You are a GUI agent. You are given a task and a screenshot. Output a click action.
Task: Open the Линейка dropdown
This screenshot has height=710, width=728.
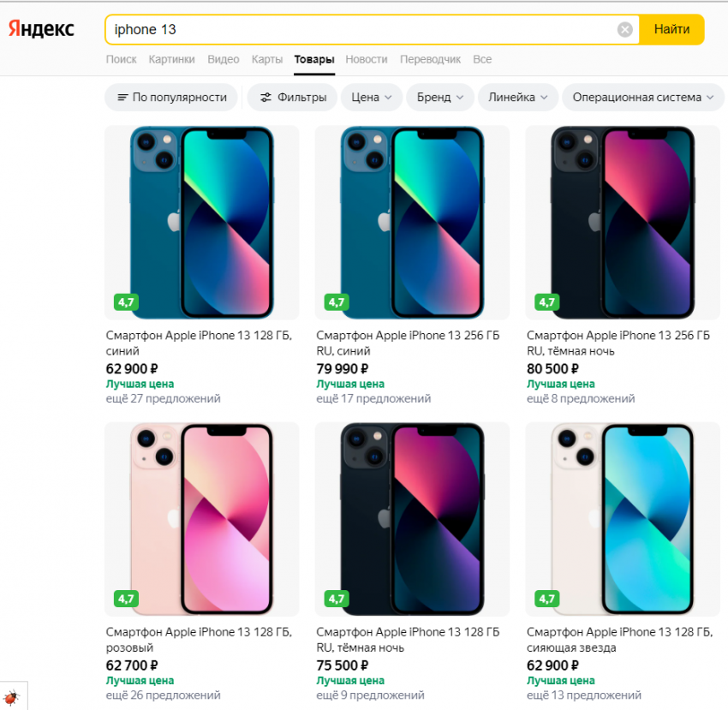coord(518,98)
